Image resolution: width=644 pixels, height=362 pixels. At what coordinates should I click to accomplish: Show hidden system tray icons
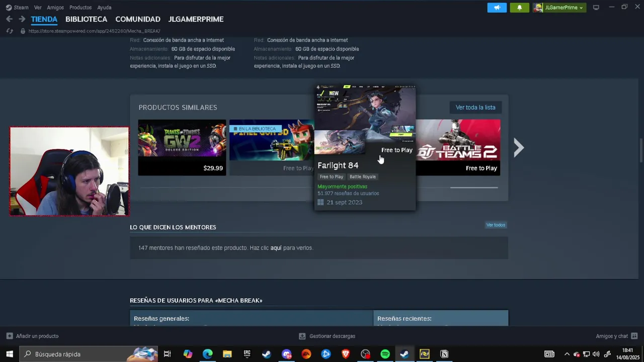(567, 354)
